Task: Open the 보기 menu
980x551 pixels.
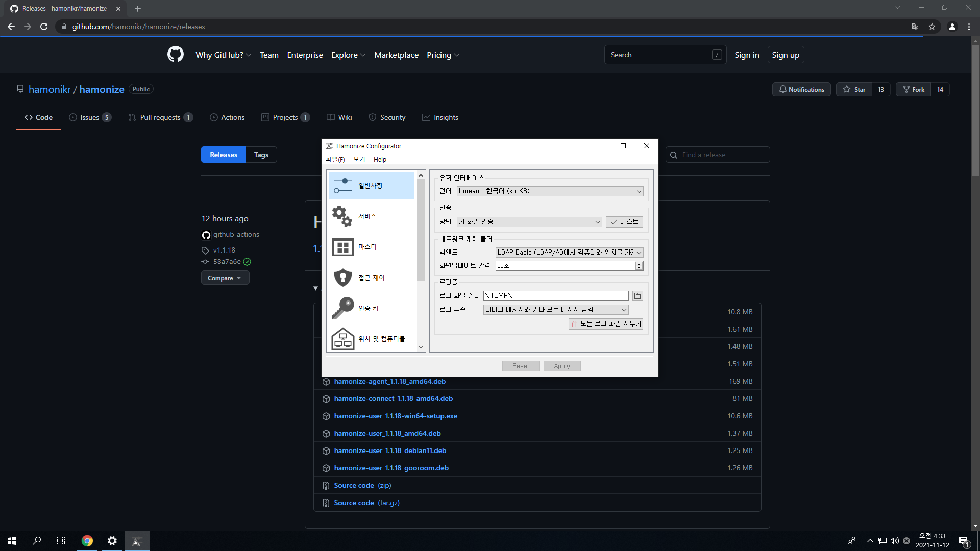Action: pos(359,159)
